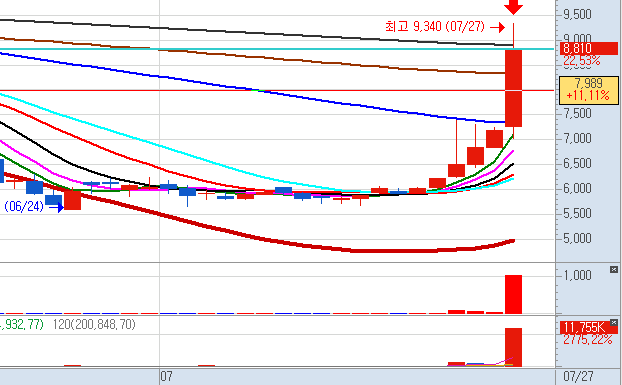The width and height of the screenshot is (622, 385).
Task: Click the 8,810 current price tag
Action: tap(589, 48)
